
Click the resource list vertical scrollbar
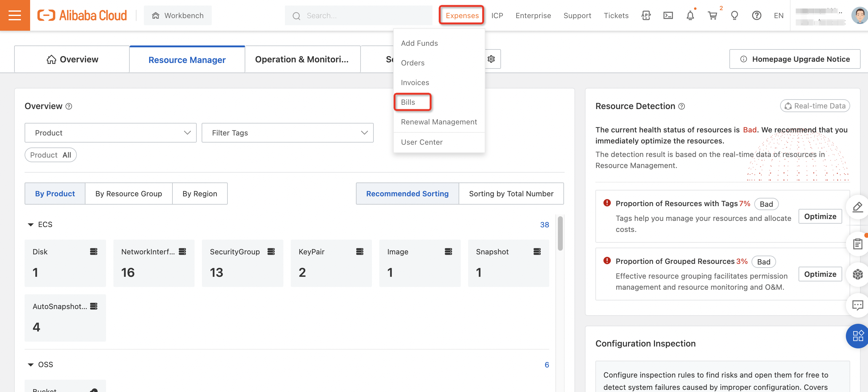[560, 233]
